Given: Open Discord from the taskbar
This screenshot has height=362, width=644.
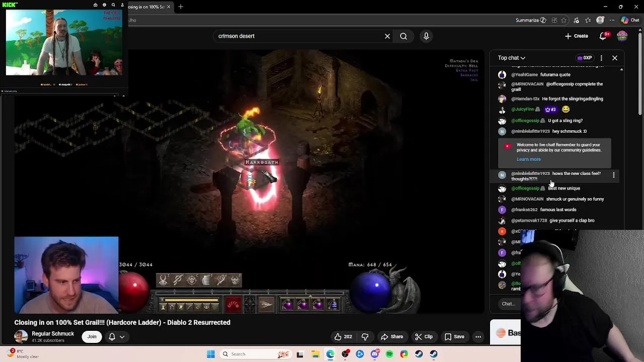Looking at the screenshot, I should click(x=375, y=354).
